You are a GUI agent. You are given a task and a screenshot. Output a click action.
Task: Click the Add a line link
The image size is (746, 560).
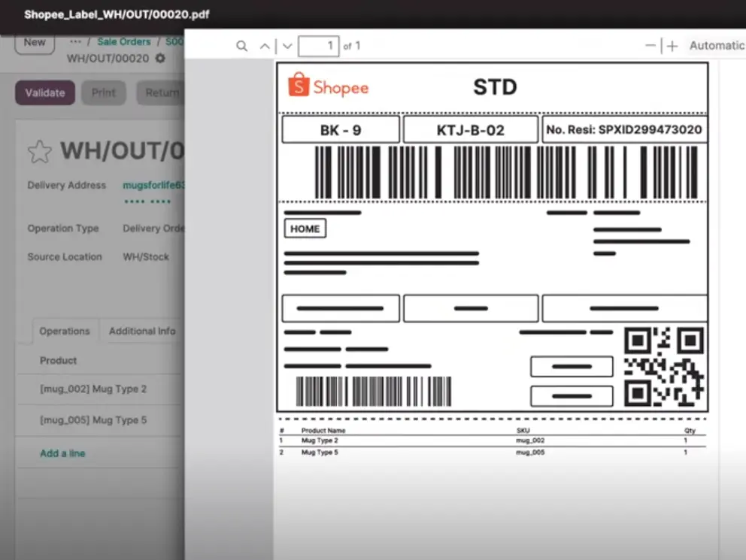pos(62,453)
